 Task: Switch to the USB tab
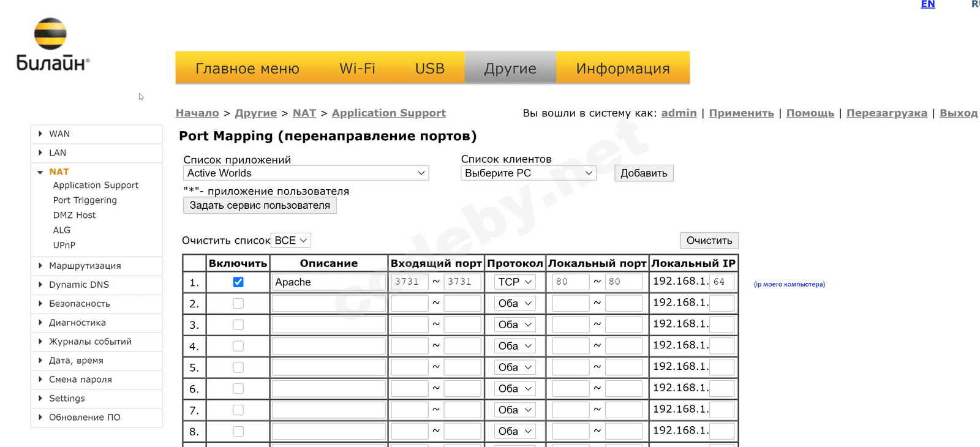(430, 69)
